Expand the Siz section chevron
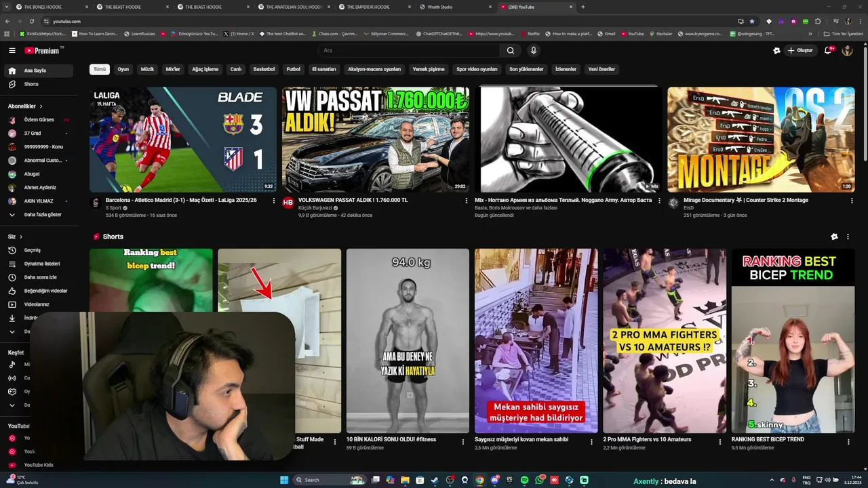868x488 pixels. (x=21, y=237)
